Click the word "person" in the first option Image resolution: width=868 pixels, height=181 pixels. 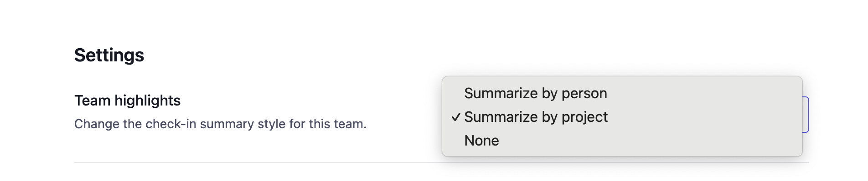[x=584, y=94]
